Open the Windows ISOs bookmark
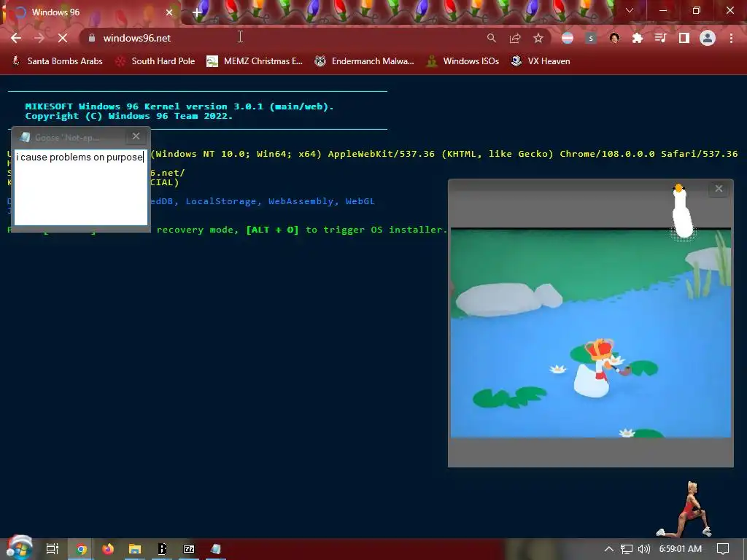Screen dimensions: 747x560 pyautogui.click(x=462, y=61)
